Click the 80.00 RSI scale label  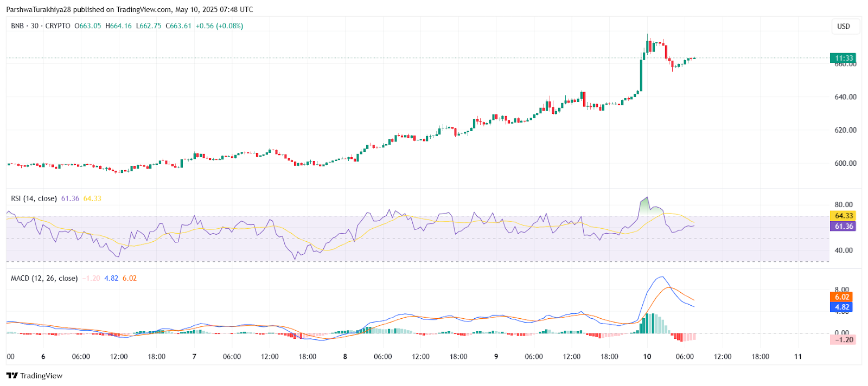(844, 205)
